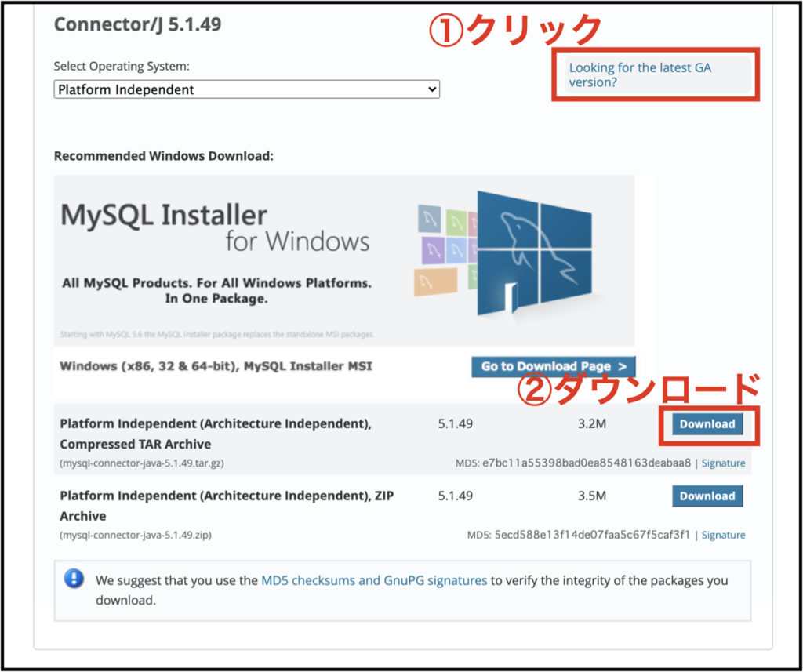Download the Compressed TAR Archive
The image size is (803, 672).
point(707,424)
